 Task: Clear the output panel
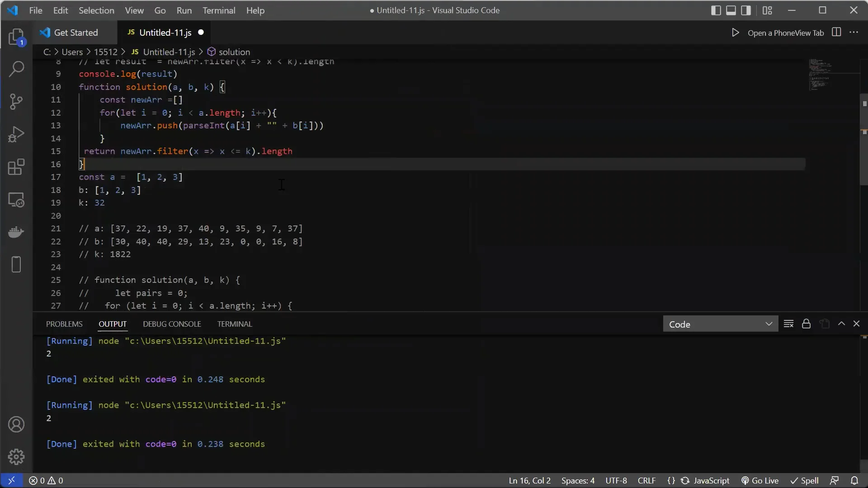pos(788,324)
